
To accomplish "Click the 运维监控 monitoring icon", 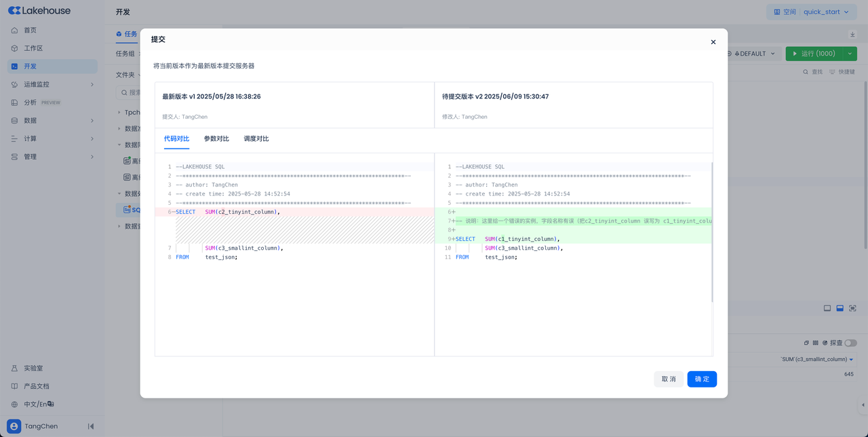I will (x=14, y=85).
